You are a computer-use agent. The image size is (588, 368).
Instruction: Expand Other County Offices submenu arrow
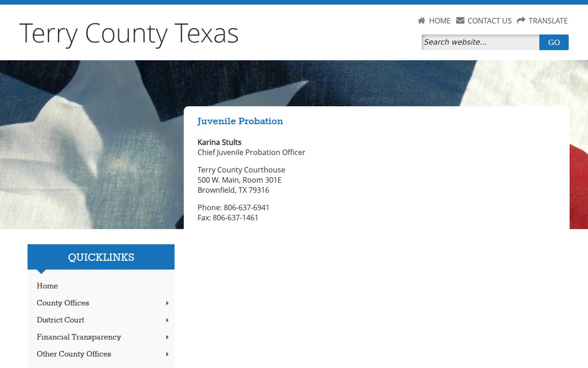pyautogui.click(x=167, y=354)
